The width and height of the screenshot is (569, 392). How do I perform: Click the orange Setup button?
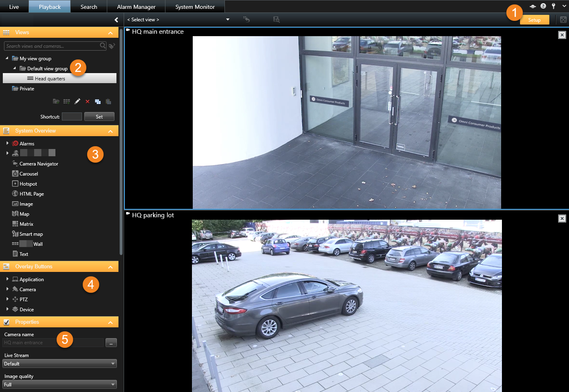[534, 20]
